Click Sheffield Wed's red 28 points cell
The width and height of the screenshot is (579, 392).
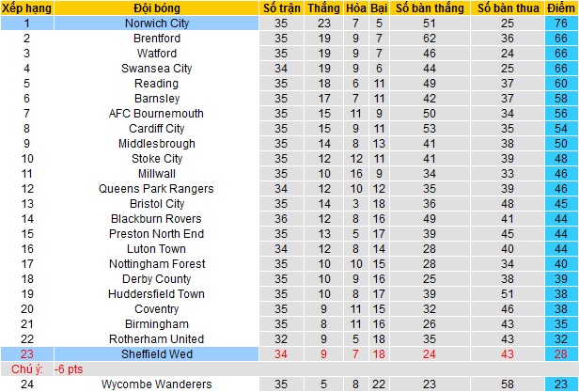point(562,353)
